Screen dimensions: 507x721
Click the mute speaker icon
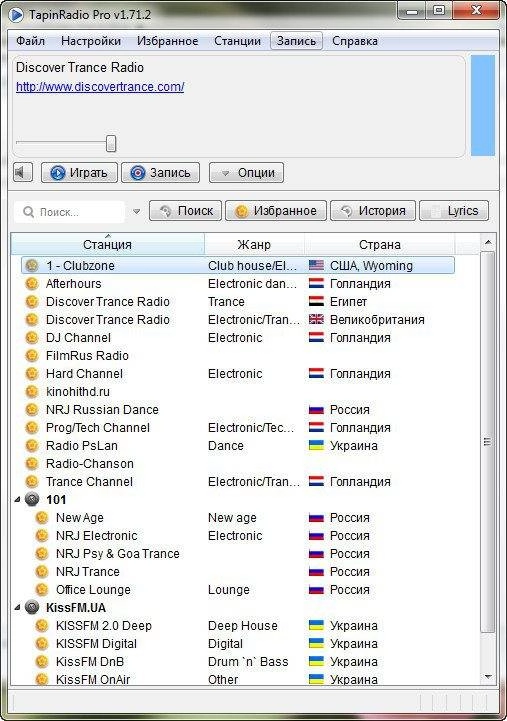point(23,172)
